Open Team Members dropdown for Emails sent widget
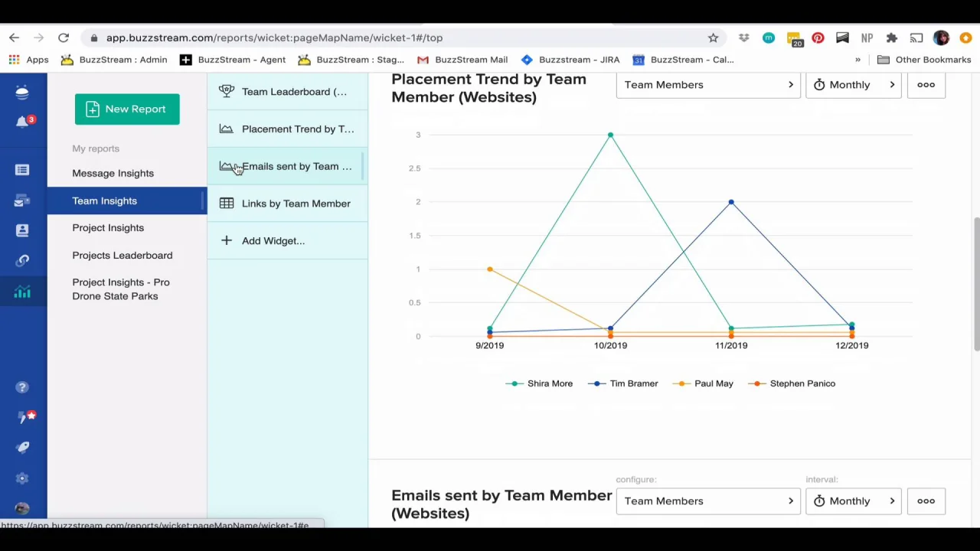Viewport: 980px width, 551px height. click(708, 500)
